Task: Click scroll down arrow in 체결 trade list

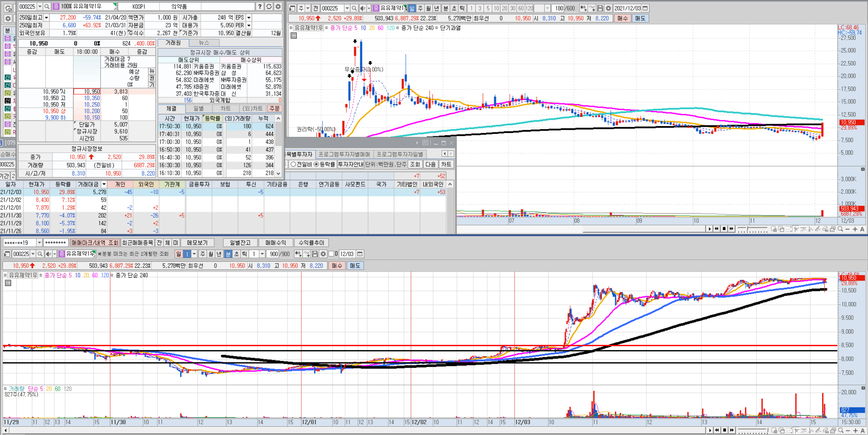Action: click(x=278, y=173)
